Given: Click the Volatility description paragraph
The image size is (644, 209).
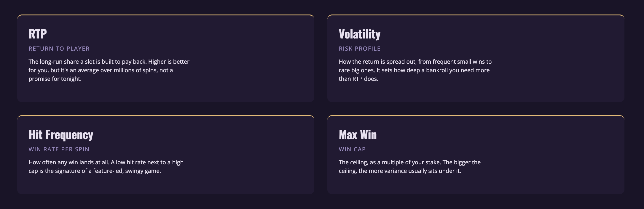Looking at the screenshot, I should [x=415, y=70].
